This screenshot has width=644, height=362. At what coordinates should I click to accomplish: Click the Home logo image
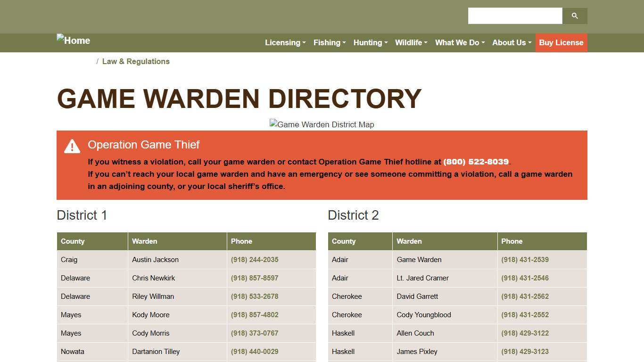click(x=73, y=41)
